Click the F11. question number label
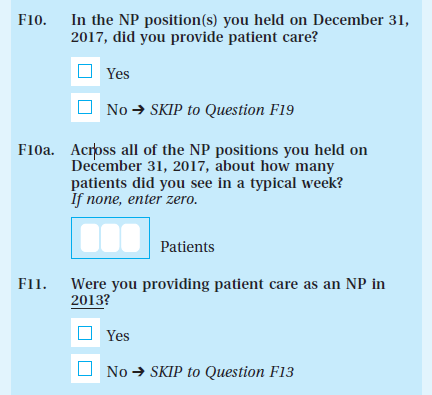The height and width of the screenshot is (395, 432). 32,284
